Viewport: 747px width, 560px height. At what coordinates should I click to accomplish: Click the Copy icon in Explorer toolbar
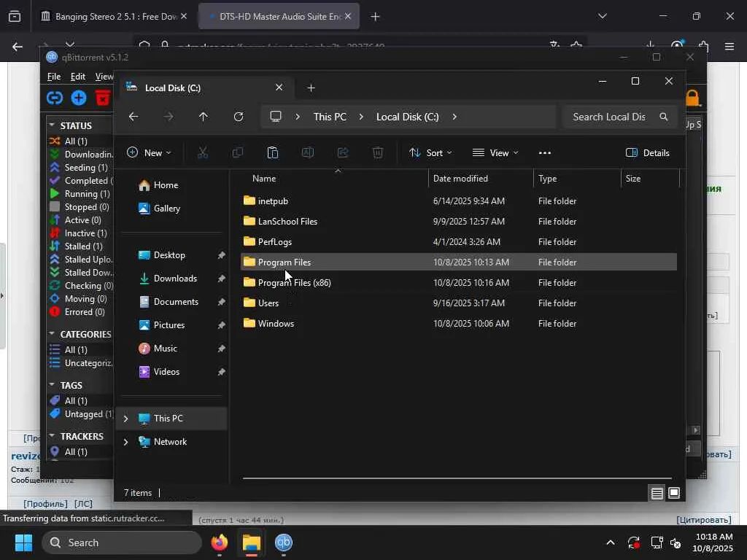[x=237, y=153]
